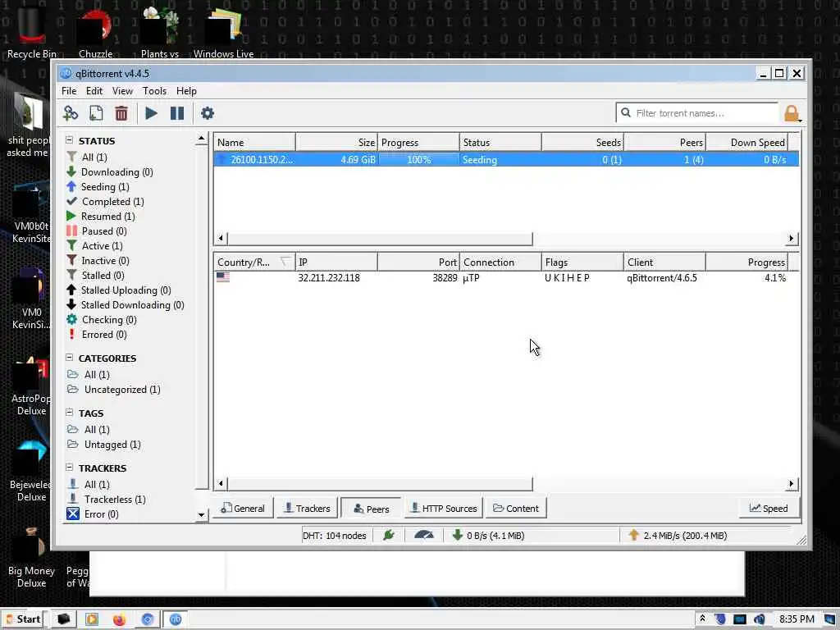Click the connection status plug icon
Viewport: 840px width, 630px height.
(x=389, y=535)
